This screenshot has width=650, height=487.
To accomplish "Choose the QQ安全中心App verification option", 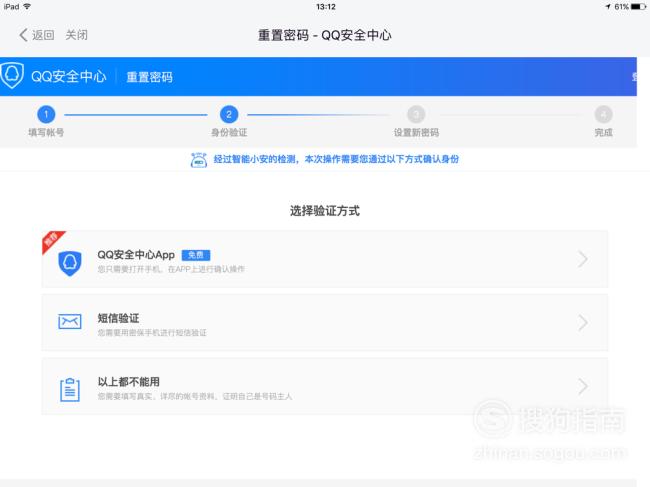I will coord(325,259).
